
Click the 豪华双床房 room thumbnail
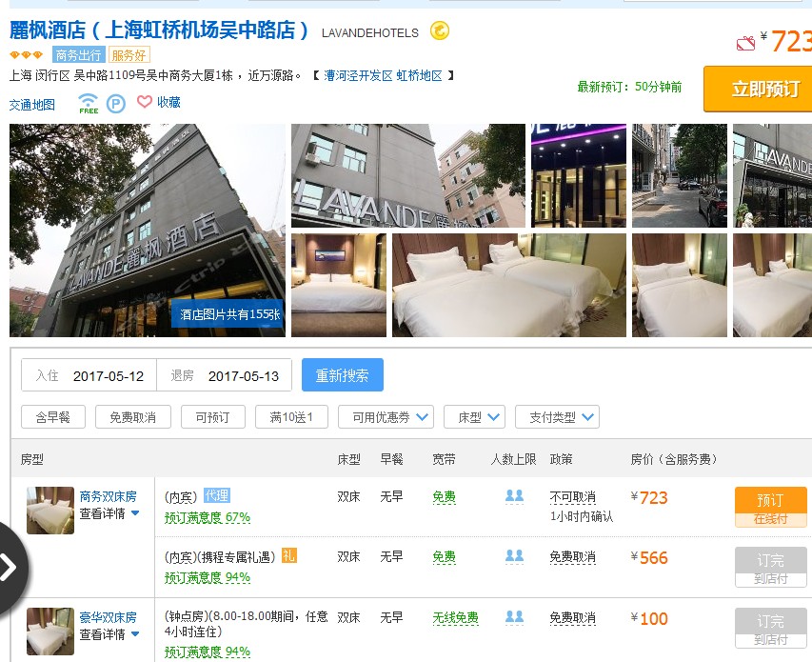tap(50, 632)
